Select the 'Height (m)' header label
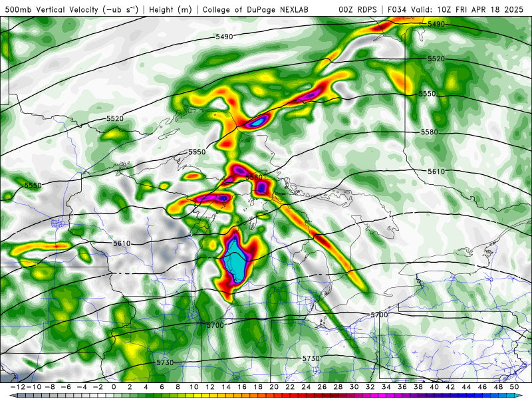The height and width of the screenshot is (399, 532). pos(170,9)
